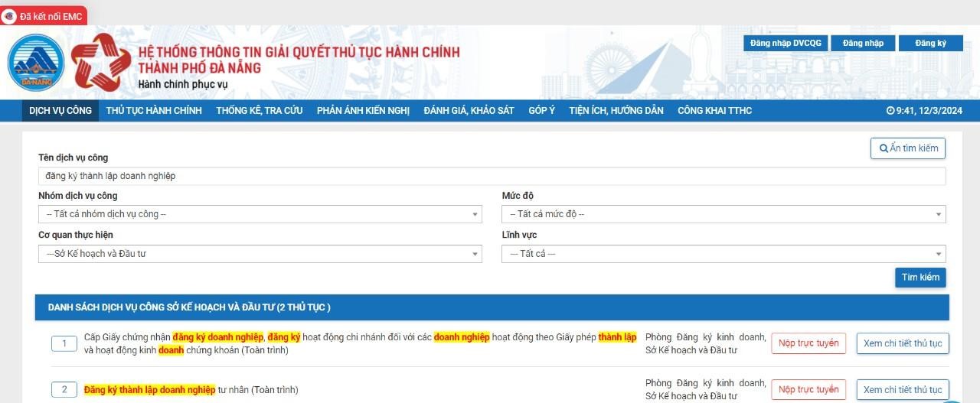Click Xem chi tiết thủ tục for procedure 2
This screenshot has width=980, height=403.
click(x=903, y=390)
